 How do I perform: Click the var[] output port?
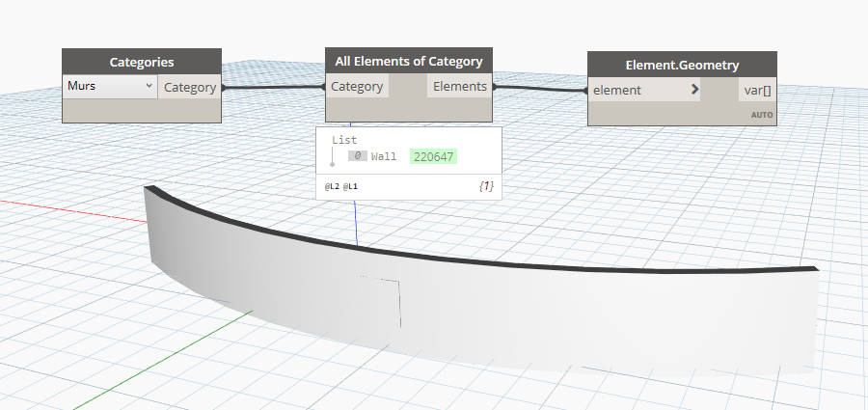coord(757,91)
